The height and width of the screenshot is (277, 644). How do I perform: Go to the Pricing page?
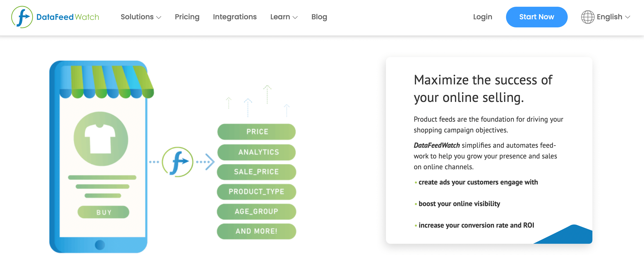click(187, 17)
